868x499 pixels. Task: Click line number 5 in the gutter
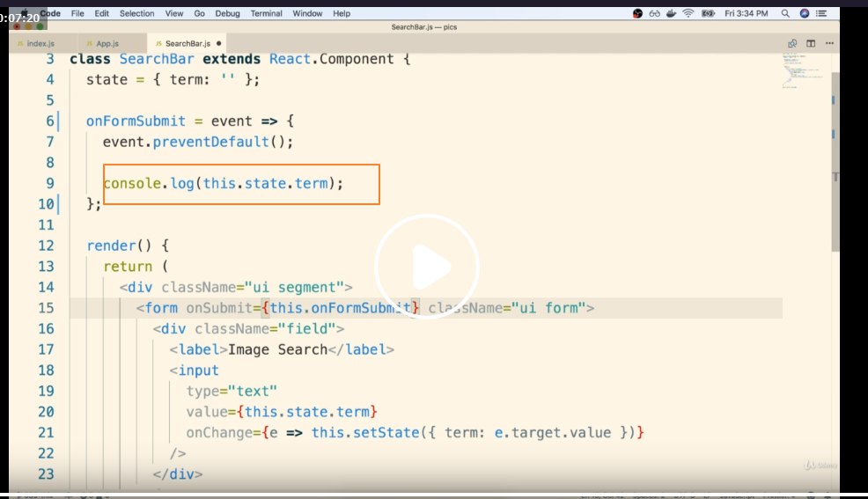click(50, 100)
